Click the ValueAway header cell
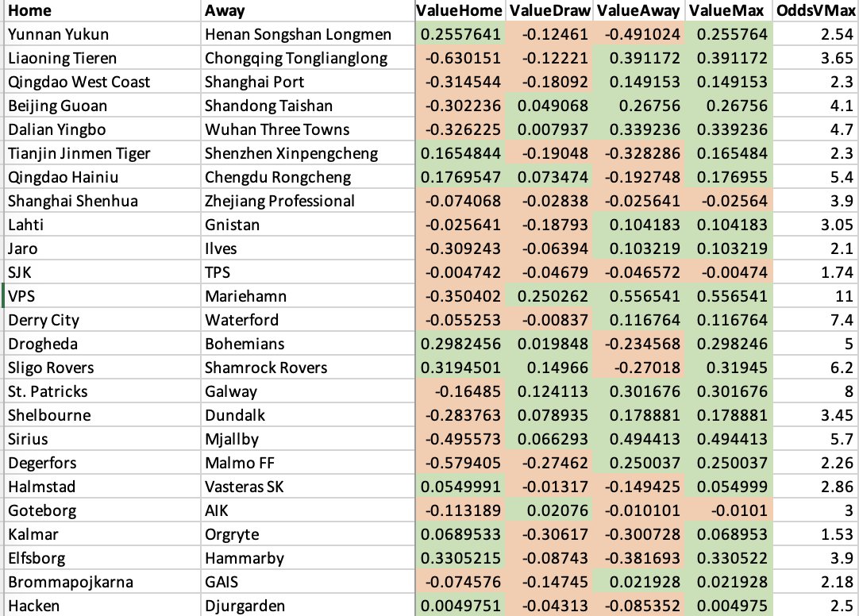 [638, 10]
